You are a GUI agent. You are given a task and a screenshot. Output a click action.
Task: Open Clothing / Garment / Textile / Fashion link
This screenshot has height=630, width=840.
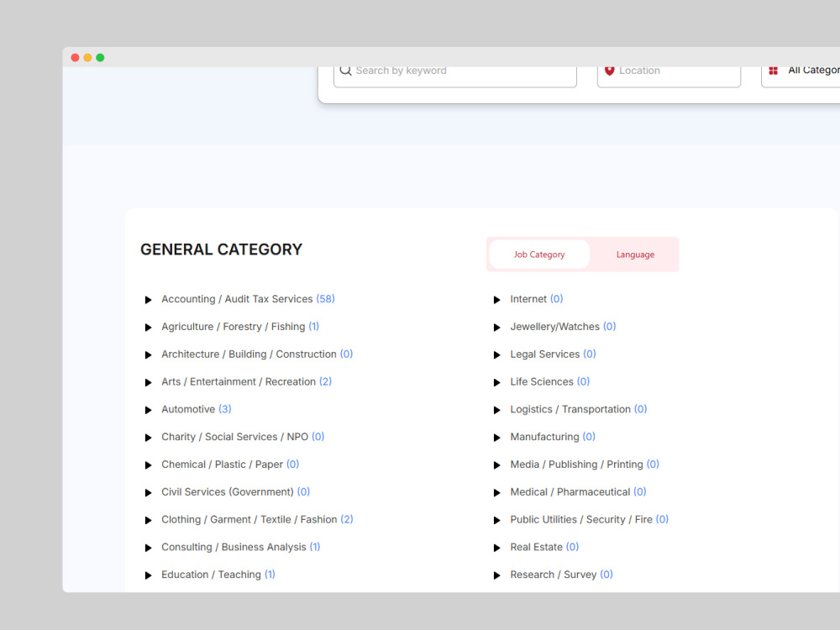coord(257,520)
